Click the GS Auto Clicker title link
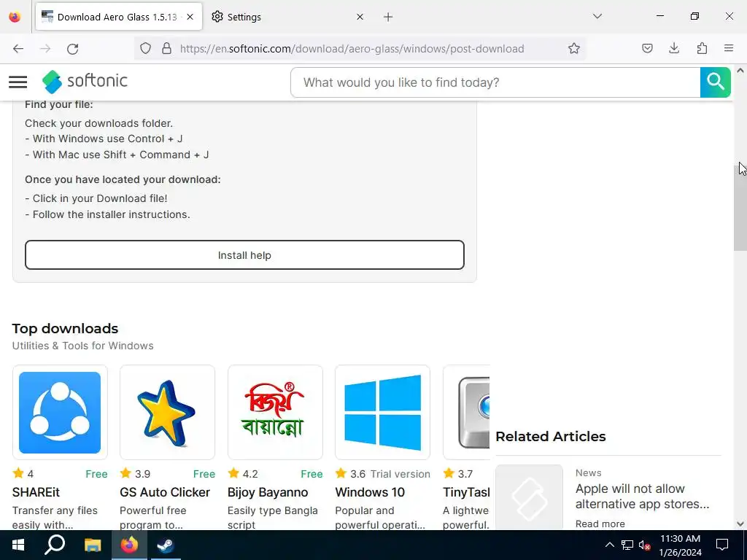The image size is (747, 560). pos(165,492)
